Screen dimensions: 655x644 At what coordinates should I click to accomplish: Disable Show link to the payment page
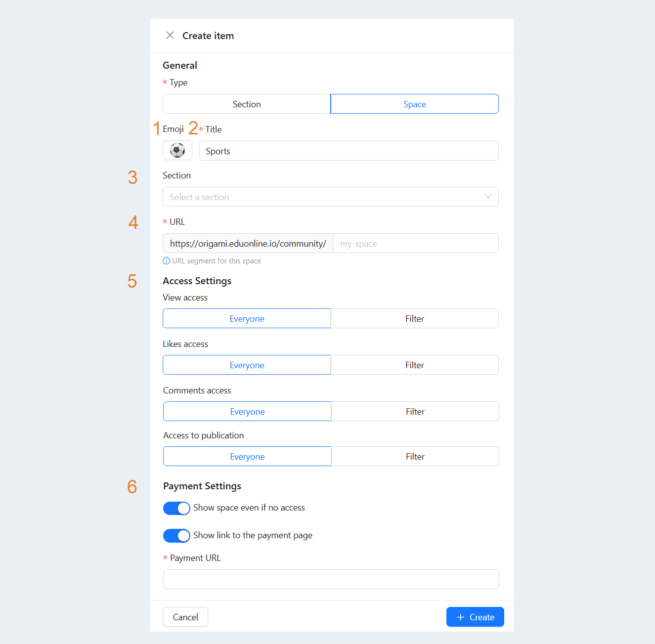176,536
